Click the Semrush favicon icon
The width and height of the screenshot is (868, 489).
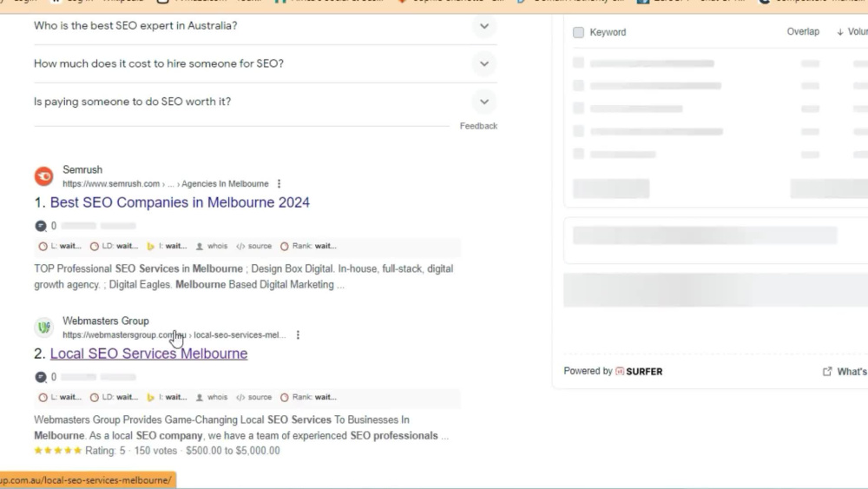pos(43,176)
